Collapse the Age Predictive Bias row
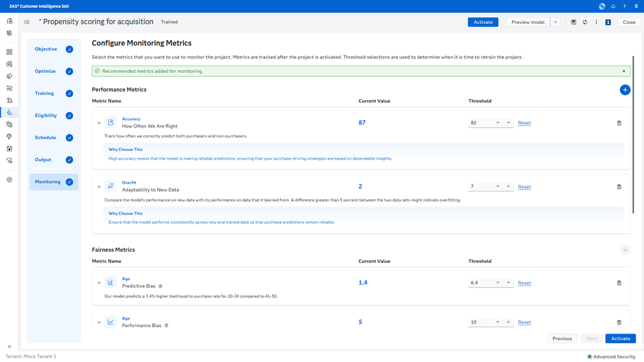The width and height of the screenshot is (644, 362). pyautogui.click(x=99, y=282)
